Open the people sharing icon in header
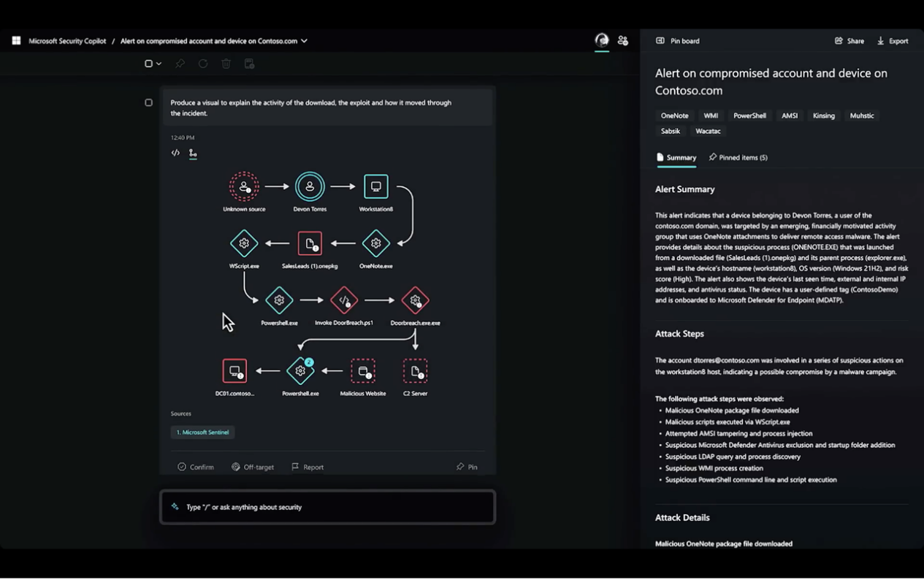 (623, 41)
